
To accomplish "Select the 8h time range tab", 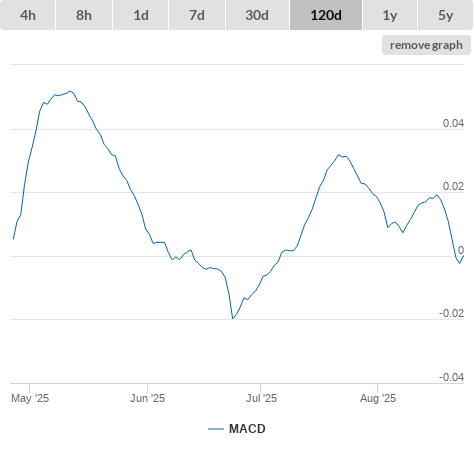I will click(x=84, y=15).
